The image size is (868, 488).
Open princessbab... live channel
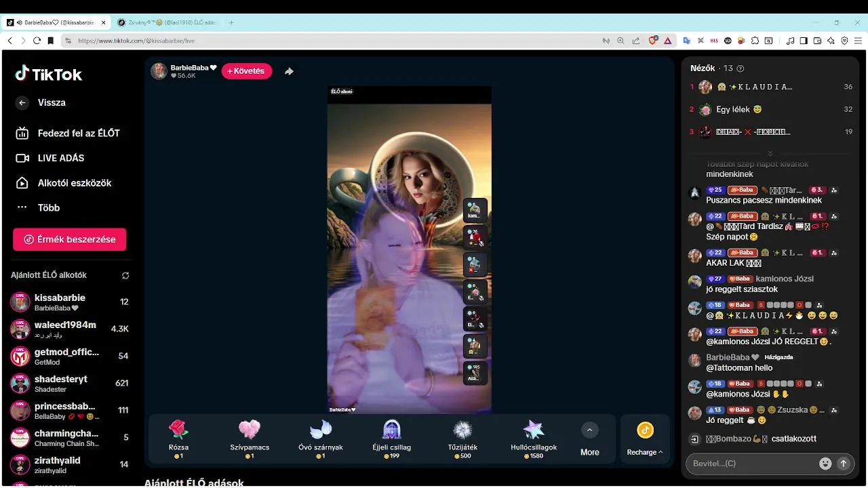[69, 411]
